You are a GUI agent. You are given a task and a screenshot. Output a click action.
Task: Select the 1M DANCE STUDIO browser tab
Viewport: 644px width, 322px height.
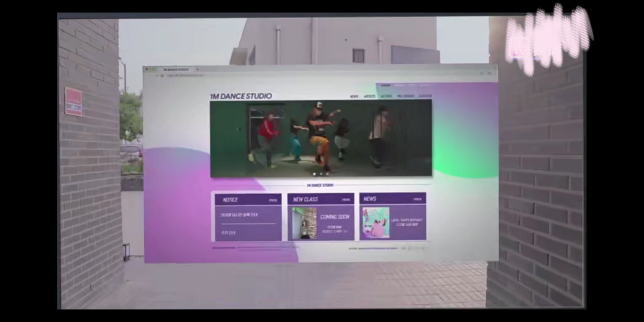176,69
